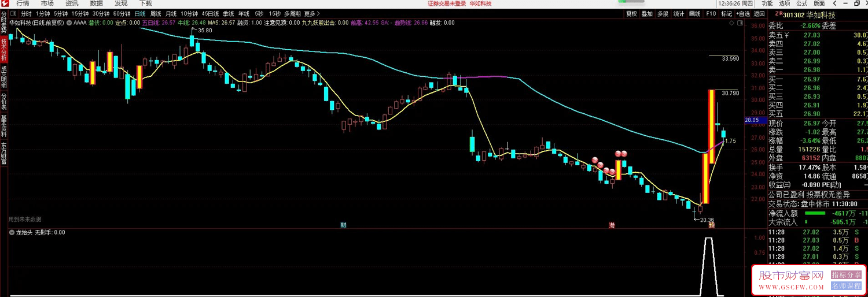Switch to 15秒 period

[275, 13]
